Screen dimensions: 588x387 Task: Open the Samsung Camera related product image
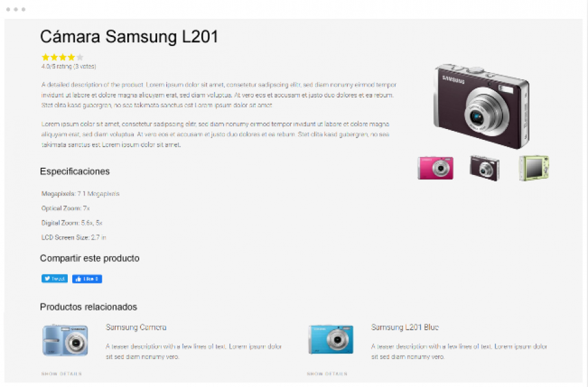[65, 340]
